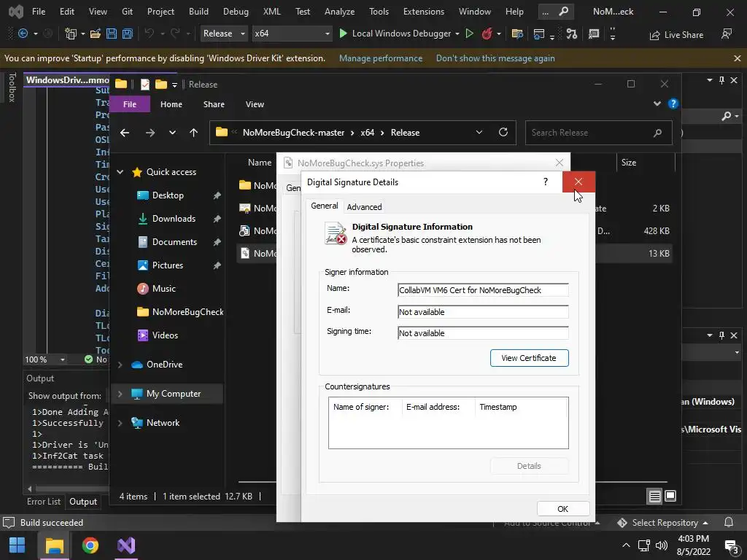Click Manage performance link

click(x=381, y=58)
